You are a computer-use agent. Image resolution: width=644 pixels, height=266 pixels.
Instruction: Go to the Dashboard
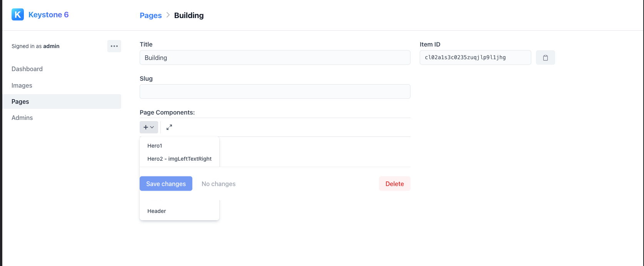pos(27,68)
